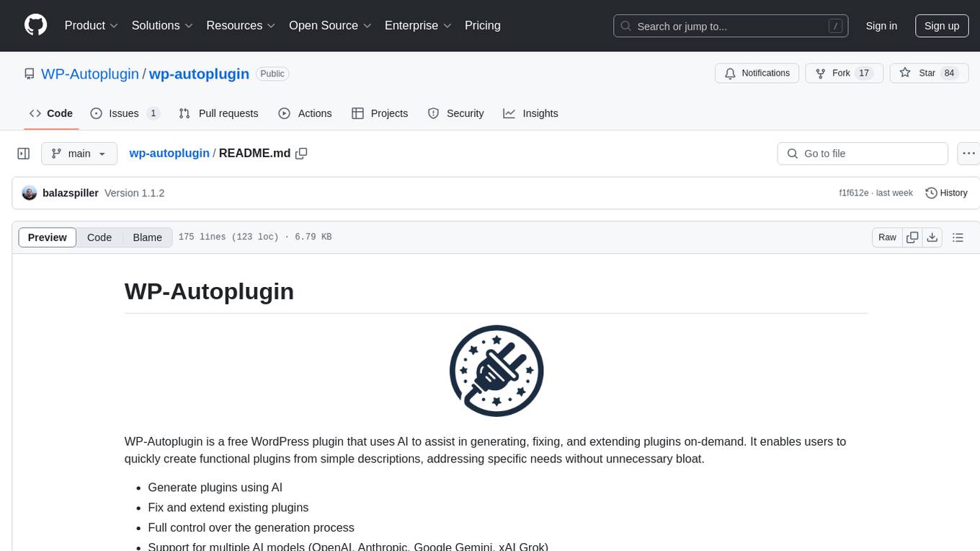Viewport: 980px width, 551px height.
Task: Focus the Go to file search box
Action: tap(863, 154)
